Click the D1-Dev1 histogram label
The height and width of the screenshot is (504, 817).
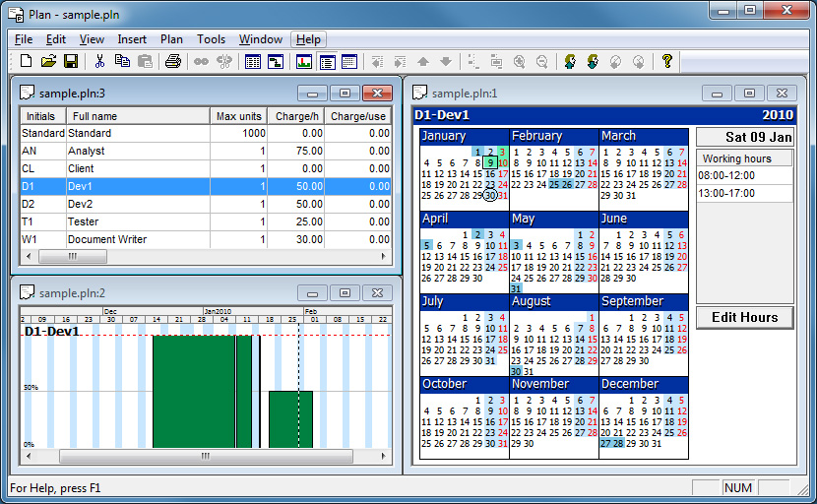51,332
